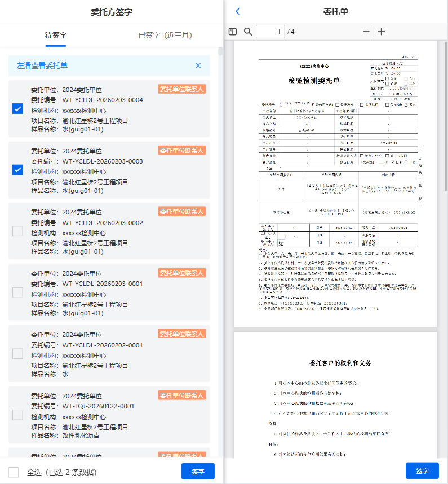Uncheck order WT-YCLDL-20260203-0003
Screen dimensions: 448x484
(17, 170)
